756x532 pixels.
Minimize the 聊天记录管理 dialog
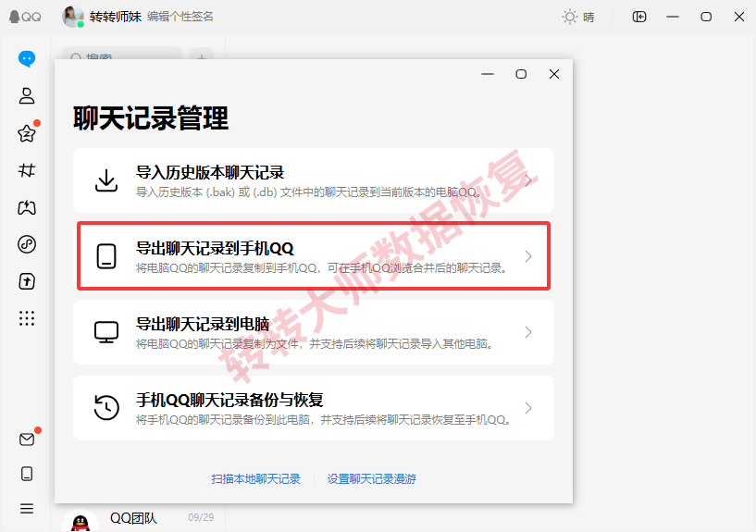[488, 74]
